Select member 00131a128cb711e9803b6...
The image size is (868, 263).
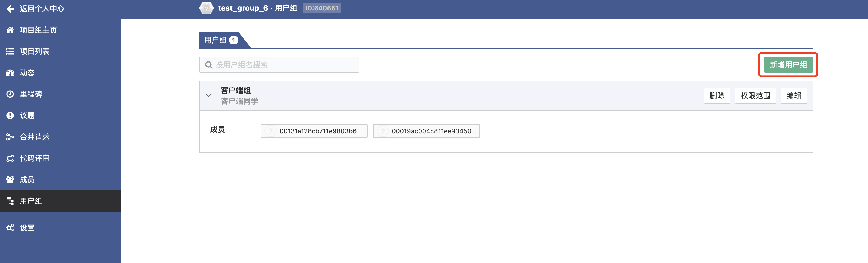pos(314,131)
